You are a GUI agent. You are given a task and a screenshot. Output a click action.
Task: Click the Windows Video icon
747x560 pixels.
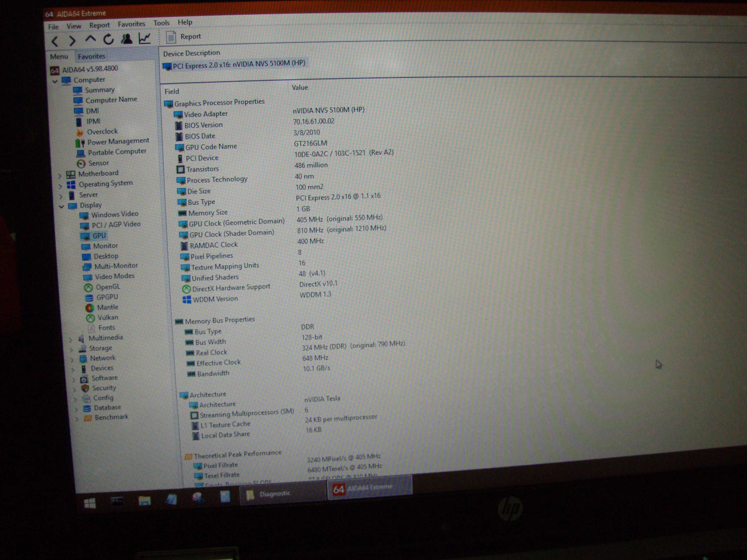pos(84,215)
